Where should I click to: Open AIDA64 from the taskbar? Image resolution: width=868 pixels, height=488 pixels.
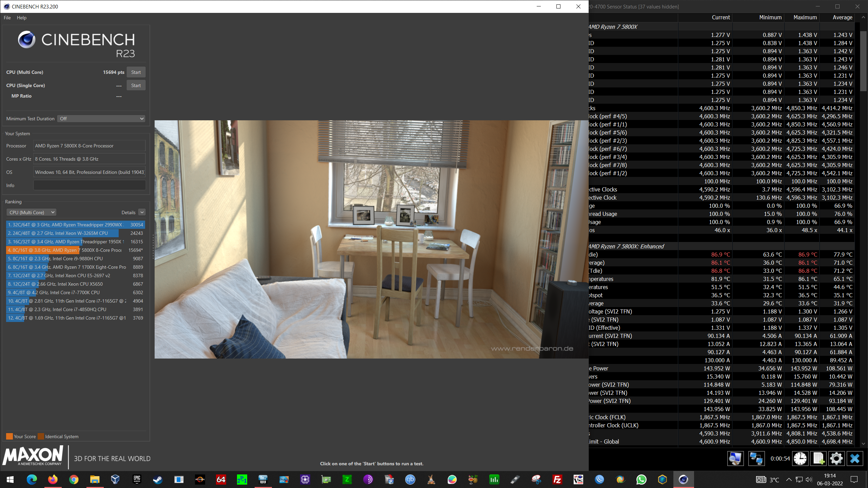click(x=221, y=480)
